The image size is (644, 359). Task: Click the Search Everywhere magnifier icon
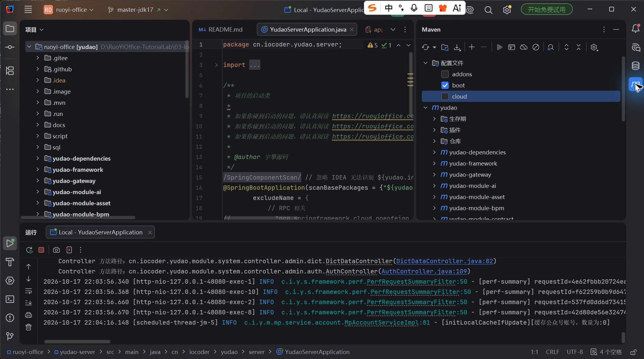tap(488, 10)
